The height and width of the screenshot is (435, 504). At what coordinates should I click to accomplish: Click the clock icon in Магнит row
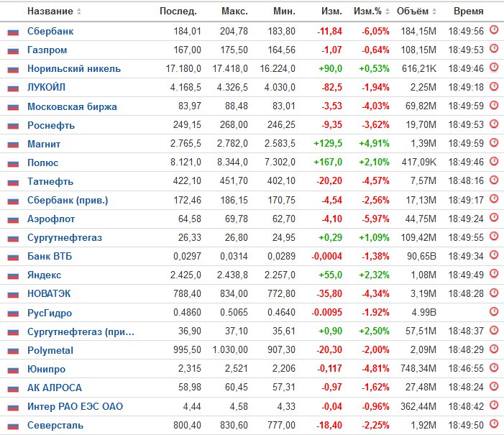pyautogui.click(x=494, y=142)
